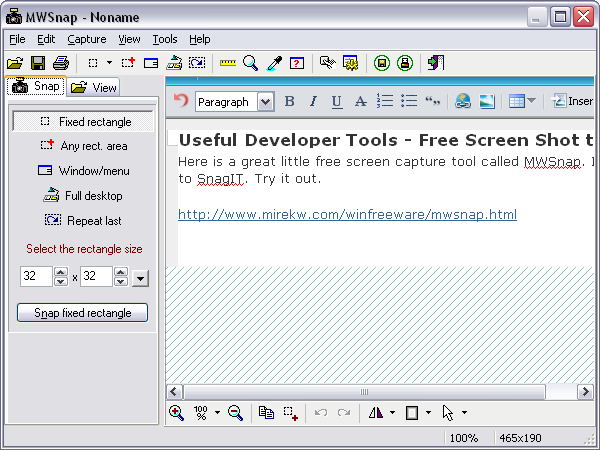Image resolution: width=600 pixels, height=450 pixels.
Task: Save the capture with floppy disk icon
Action: [38, 63]
